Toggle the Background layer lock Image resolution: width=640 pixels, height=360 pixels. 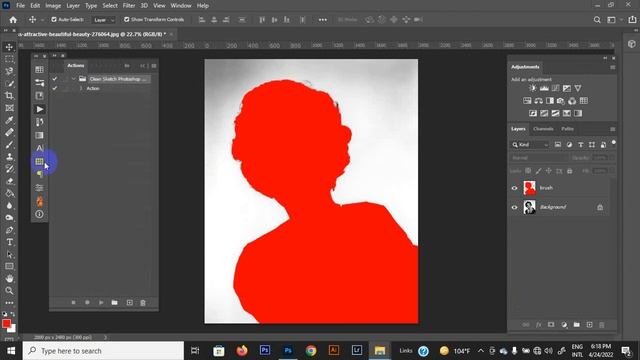pyautogui.click(x=600, y=207)
